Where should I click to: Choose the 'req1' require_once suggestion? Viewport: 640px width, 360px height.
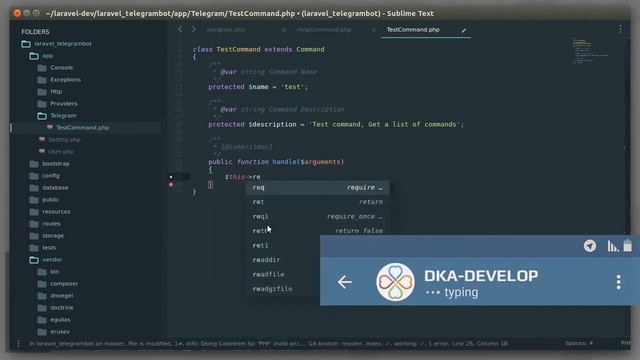(317, 217)
